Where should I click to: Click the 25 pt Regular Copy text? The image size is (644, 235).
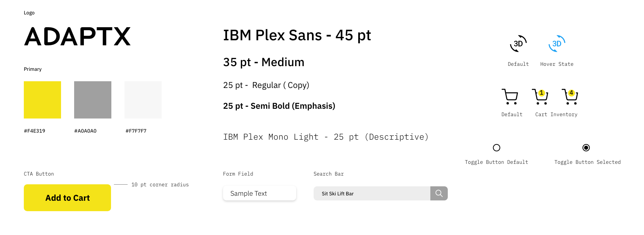[266, 85]
